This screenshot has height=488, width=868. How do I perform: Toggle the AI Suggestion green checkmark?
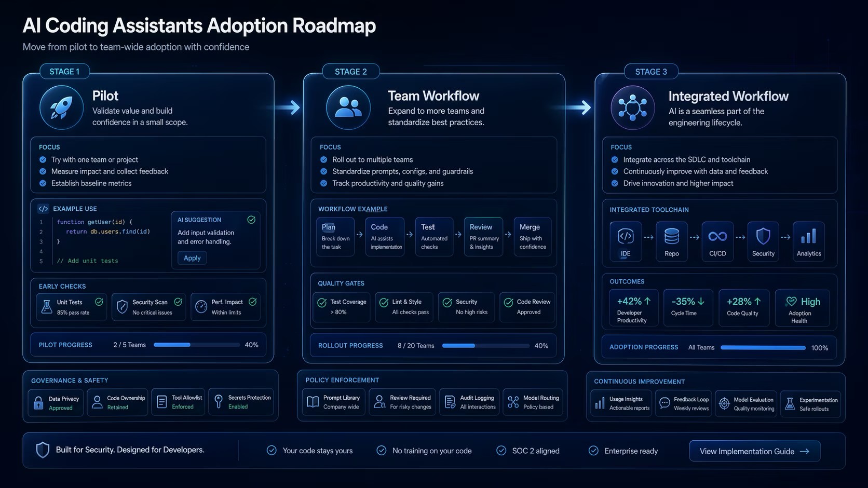[x=251, y=220]
